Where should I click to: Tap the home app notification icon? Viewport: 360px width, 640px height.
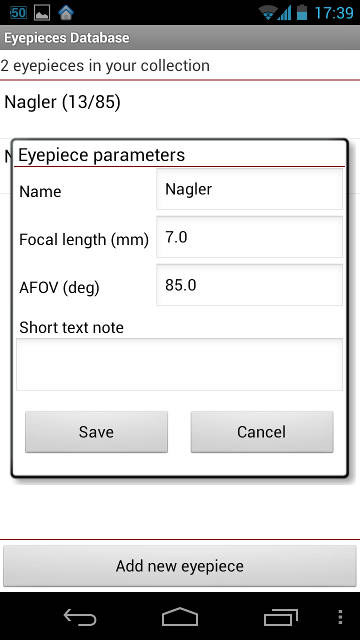66,13
